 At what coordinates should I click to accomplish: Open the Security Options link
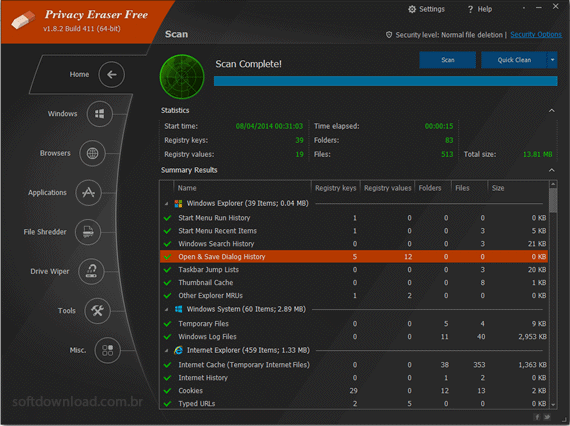[536, 35]
